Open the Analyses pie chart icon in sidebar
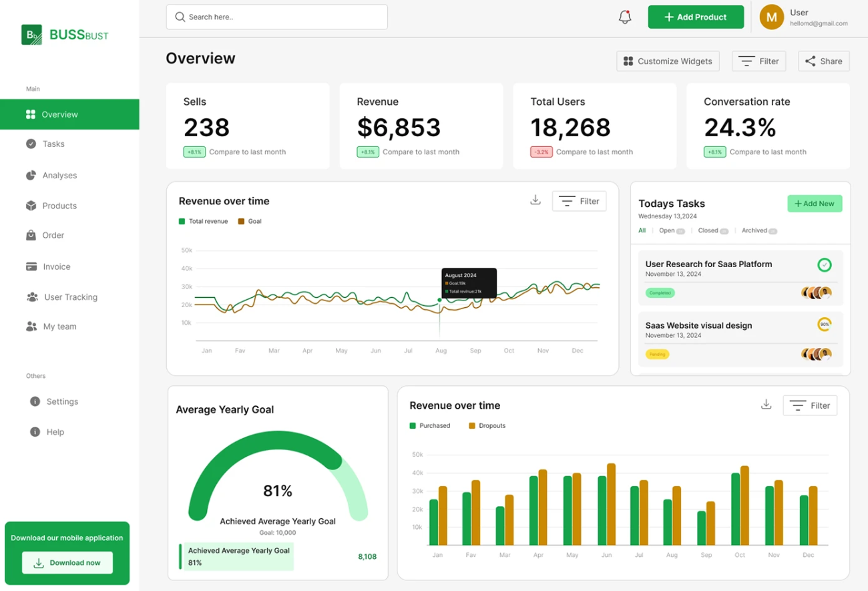This screenshot has width=868, height=591. [x=31, y=175]
